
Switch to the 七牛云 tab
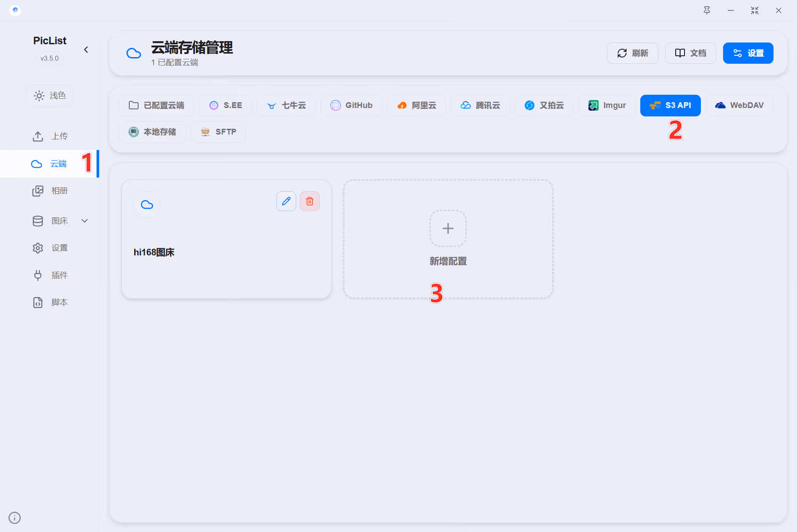(x=286, y=105)
